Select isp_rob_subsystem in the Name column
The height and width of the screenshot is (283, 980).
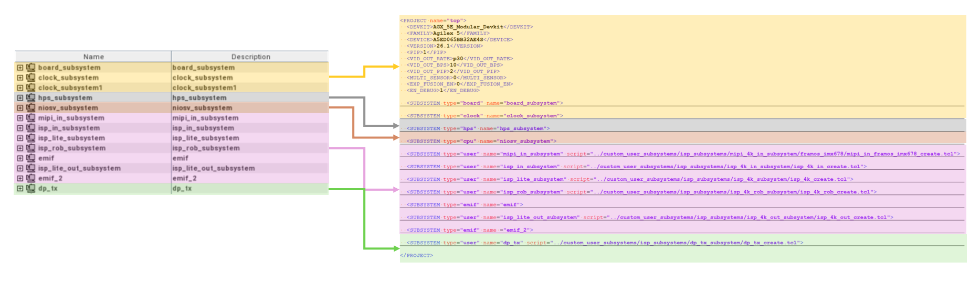click(x=72, y=148)
